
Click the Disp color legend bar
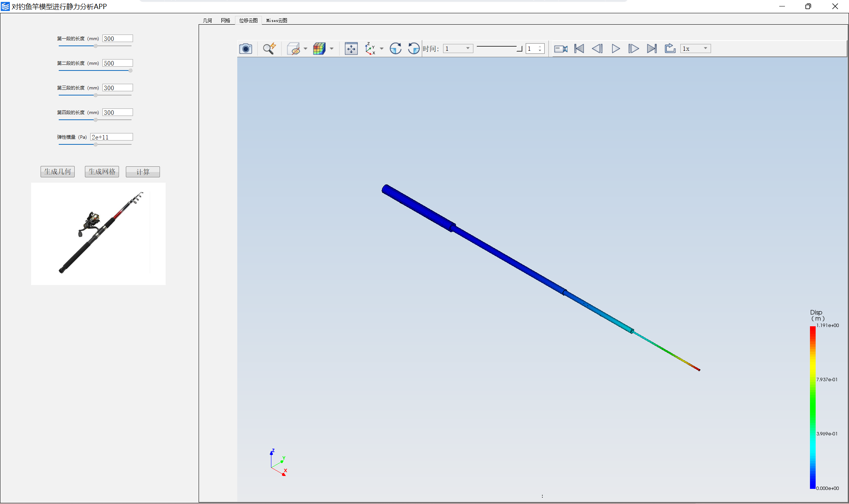(813, 407)
